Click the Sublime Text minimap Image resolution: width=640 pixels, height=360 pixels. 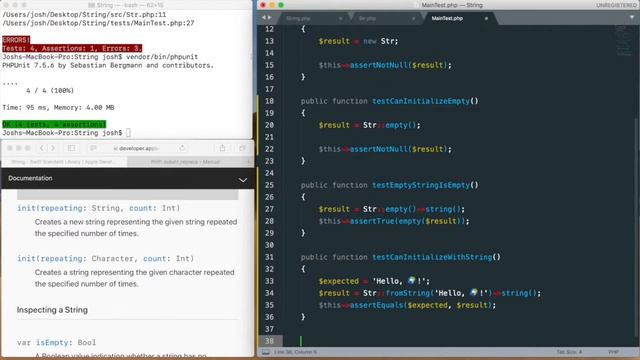click(x=623, y=41)
